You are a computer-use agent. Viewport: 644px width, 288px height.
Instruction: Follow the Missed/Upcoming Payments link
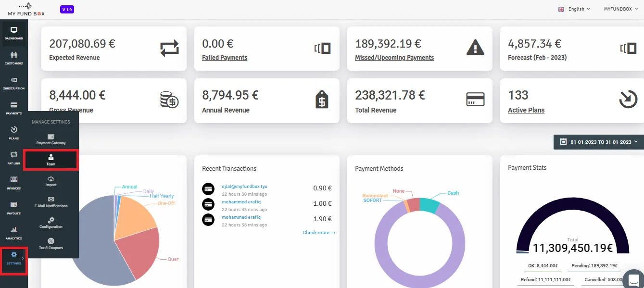[394, 58]
